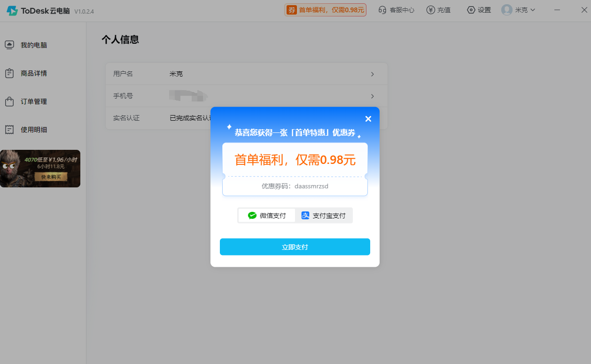Image resolution: width=591 pixels, height=364 pixels.
Task: Open 充值 text label
Action: pos(444,10)
